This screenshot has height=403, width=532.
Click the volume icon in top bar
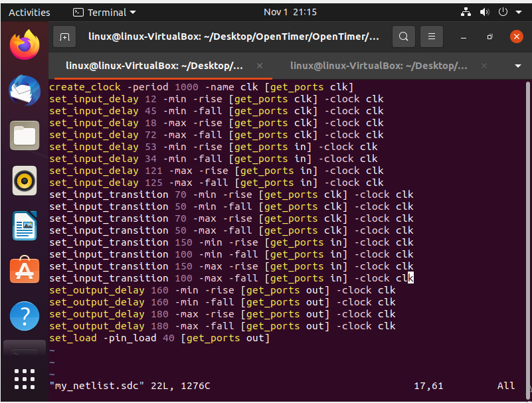[x=484, y=12]
